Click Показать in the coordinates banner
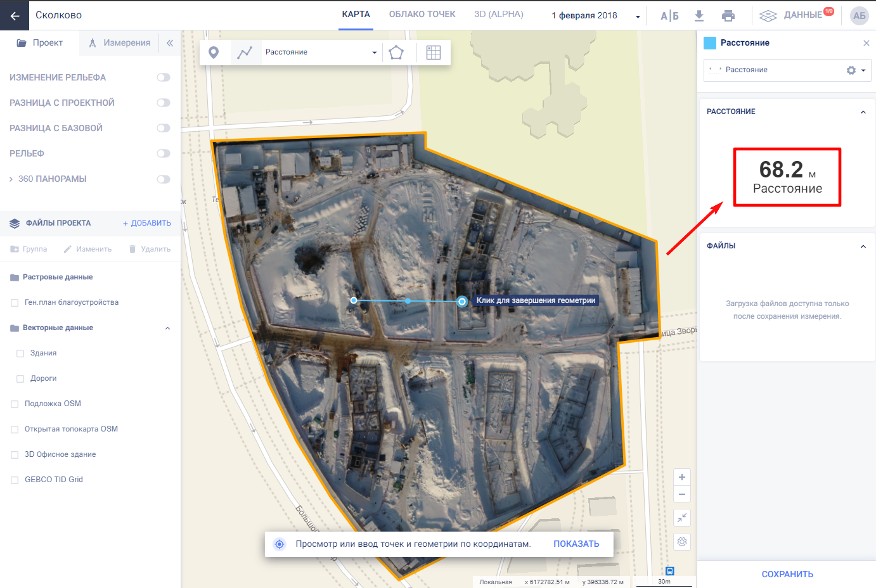 576,544
